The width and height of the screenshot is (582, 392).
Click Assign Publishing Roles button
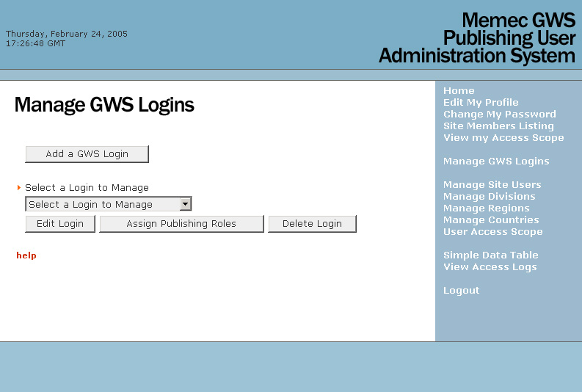point(181,224)
